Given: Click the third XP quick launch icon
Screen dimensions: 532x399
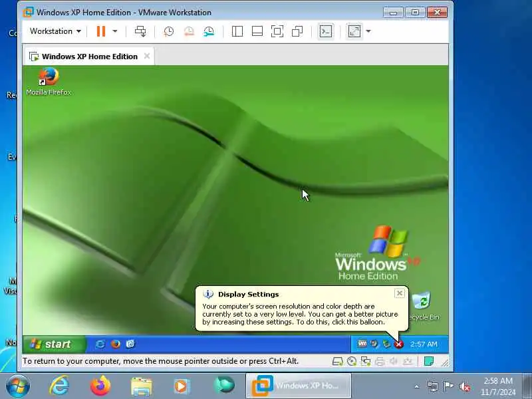Looking at the screenshot, I should (x=130, y=344).
